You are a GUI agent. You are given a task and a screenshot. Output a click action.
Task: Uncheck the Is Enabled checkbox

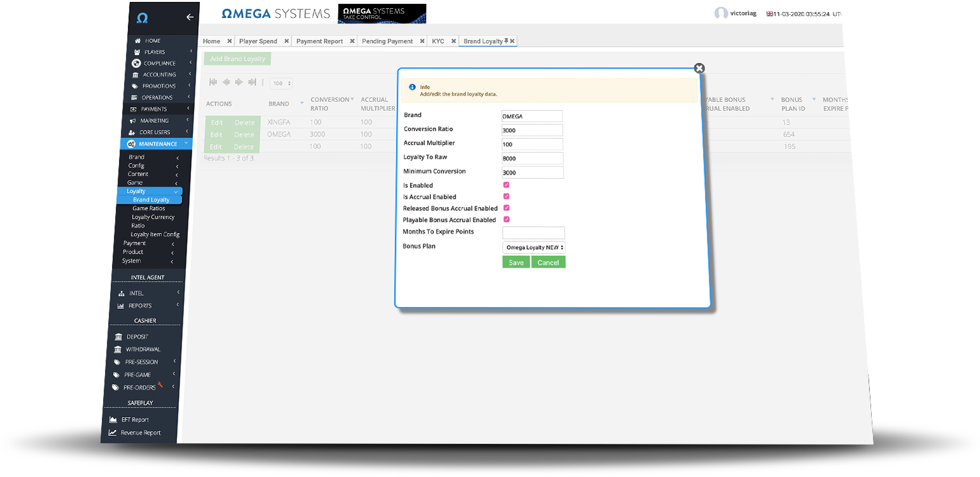[x=506, y=185]
